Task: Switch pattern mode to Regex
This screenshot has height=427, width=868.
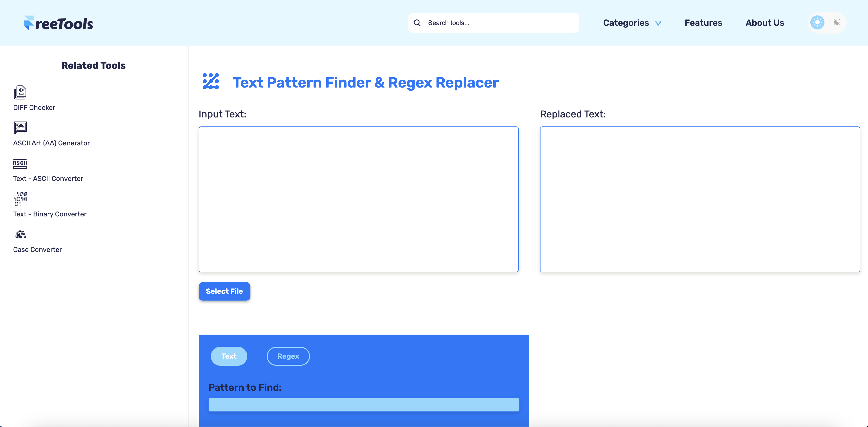Action: tap(288, 356)
